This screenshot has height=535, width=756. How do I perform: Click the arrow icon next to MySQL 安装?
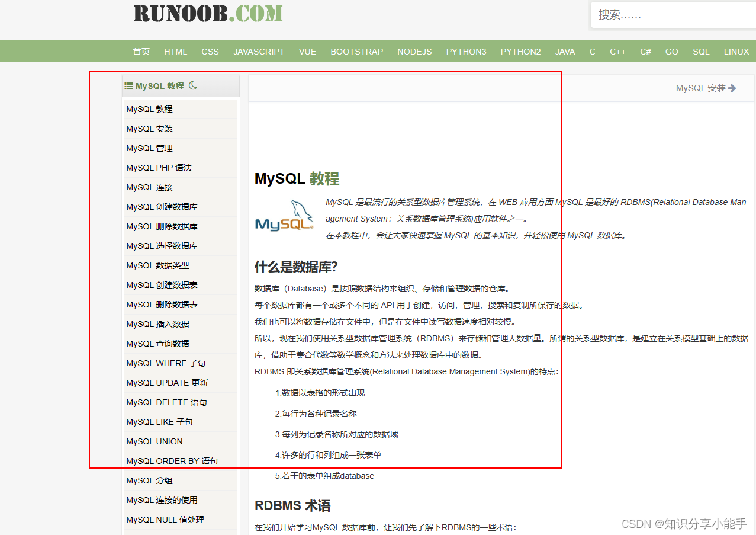[732, 88]
